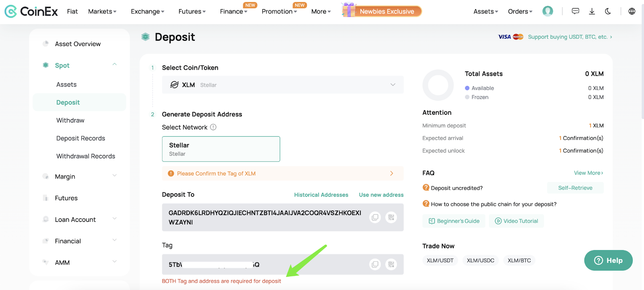Copy the deposit address

click(x=375, y=217)
